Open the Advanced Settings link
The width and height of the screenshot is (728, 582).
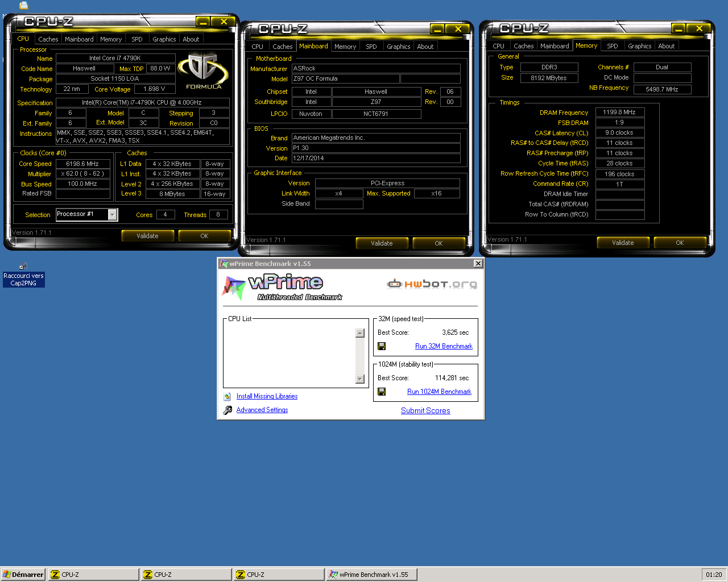click(x=262, y=410)
